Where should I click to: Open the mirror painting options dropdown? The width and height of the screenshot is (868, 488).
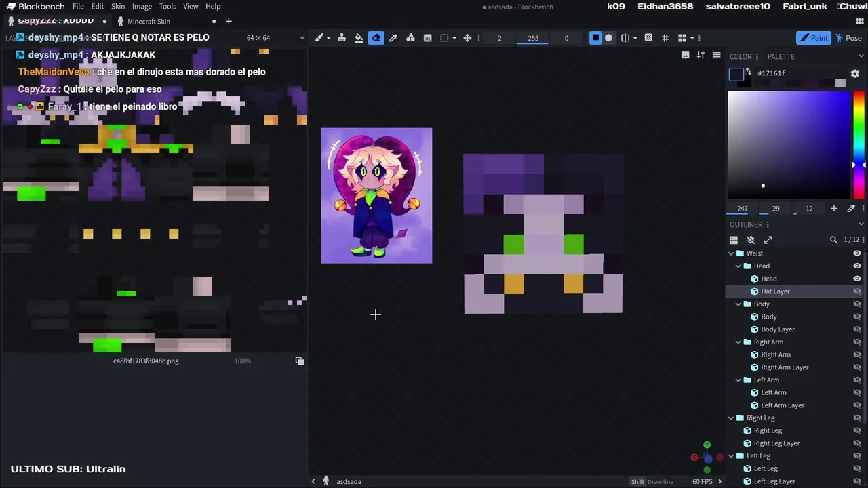(x=635, y=38)
